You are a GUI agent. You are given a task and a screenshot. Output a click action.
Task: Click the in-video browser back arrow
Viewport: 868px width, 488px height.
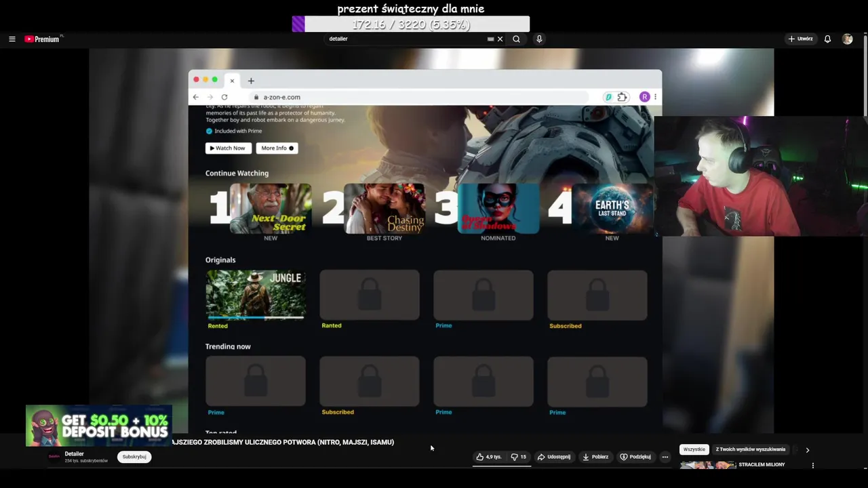(x=195, y=97)
